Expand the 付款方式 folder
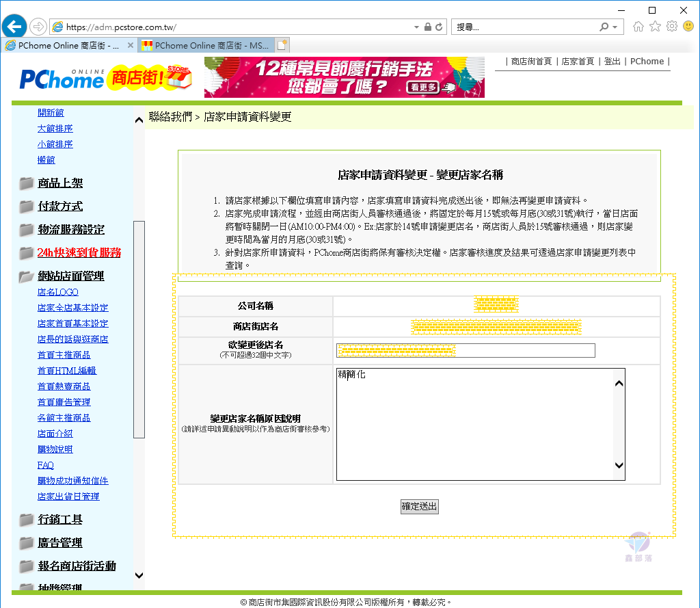Viewport: 700px width, 608px height. click(x=27, y=207)
